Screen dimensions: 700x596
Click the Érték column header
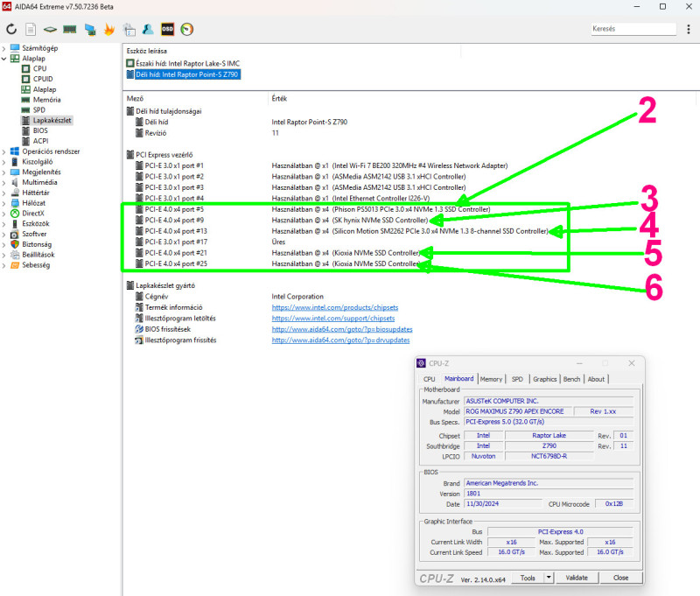pyautogui.click(x=279, y=98)
